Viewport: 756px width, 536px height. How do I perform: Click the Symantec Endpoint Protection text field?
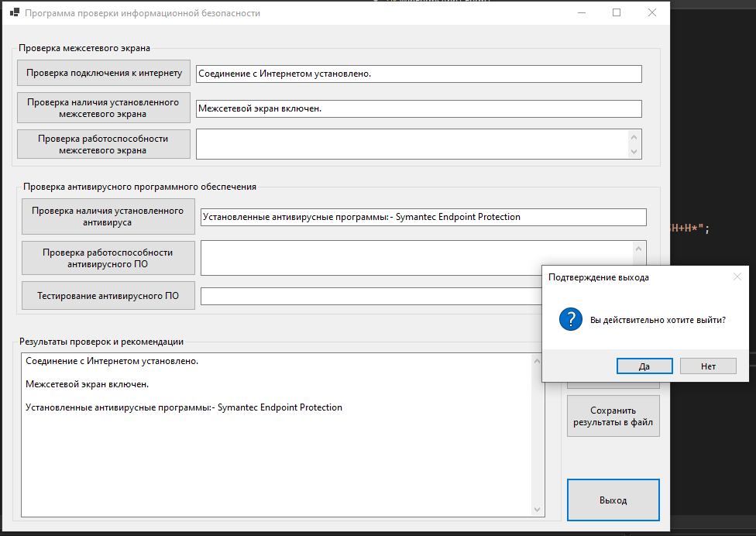coord(424,217)
